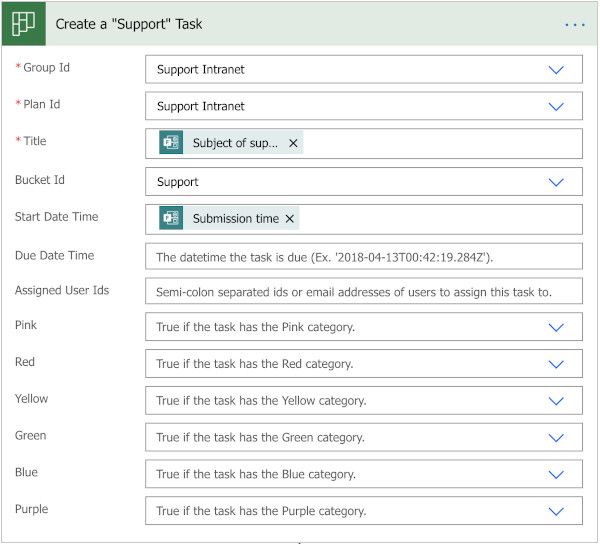600x544 pixels.
Task: Click the Red label
Action: (x=25, y=362)
